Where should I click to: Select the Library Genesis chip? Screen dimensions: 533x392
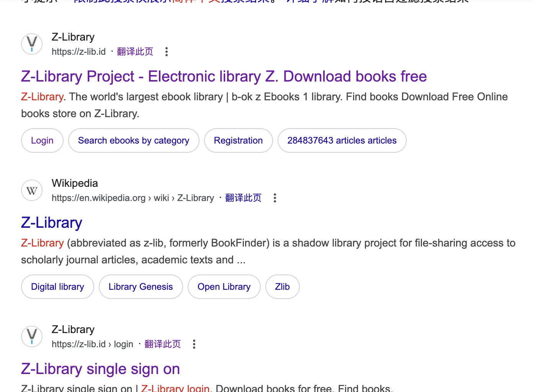coord(141,287)
